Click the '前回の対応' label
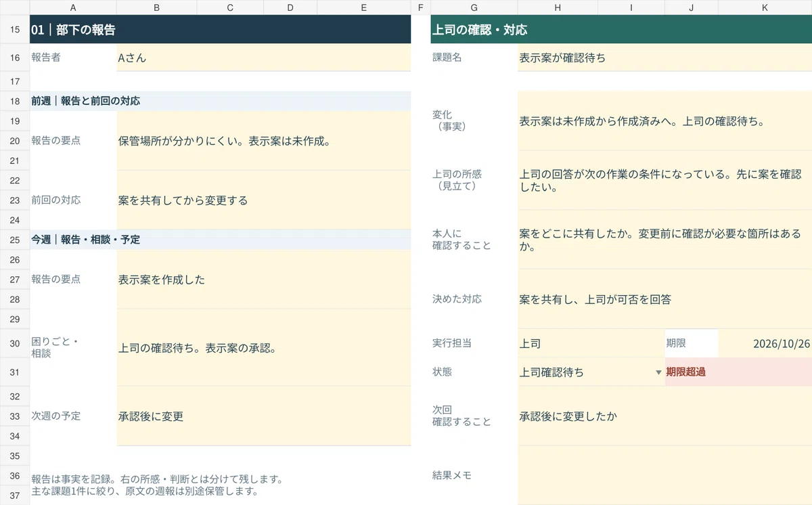The image size is (812, 505). (56, 200)
